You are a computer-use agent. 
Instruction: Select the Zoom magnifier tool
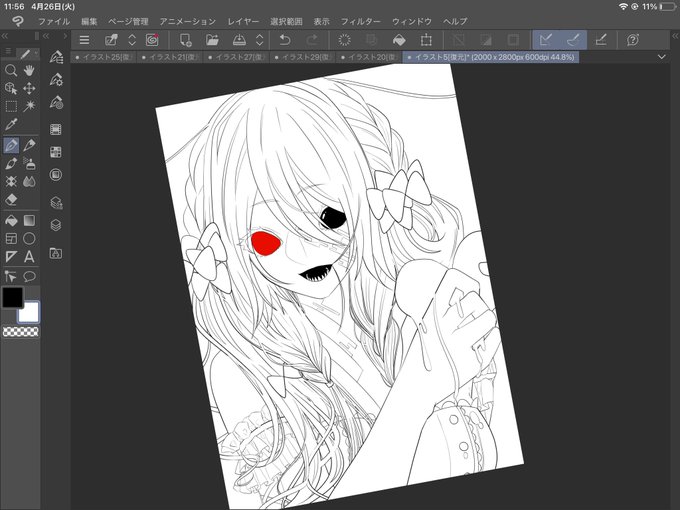(11, 70)
